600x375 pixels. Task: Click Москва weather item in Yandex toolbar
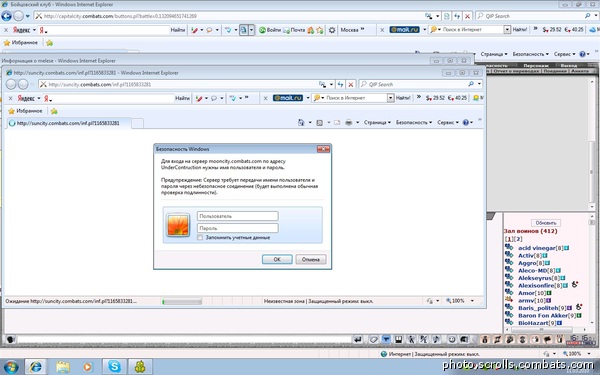click(349, 30)
